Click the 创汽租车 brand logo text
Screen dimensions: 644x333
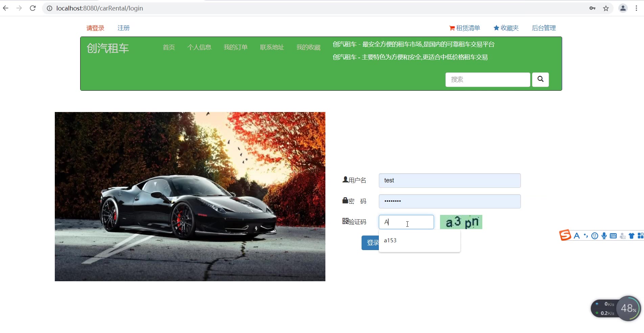tap(108, 48)
